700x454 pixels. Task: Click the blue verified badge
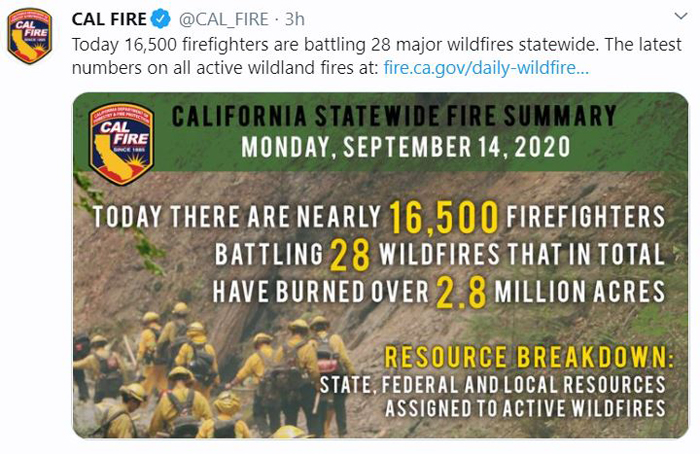(x=161, y=19)
